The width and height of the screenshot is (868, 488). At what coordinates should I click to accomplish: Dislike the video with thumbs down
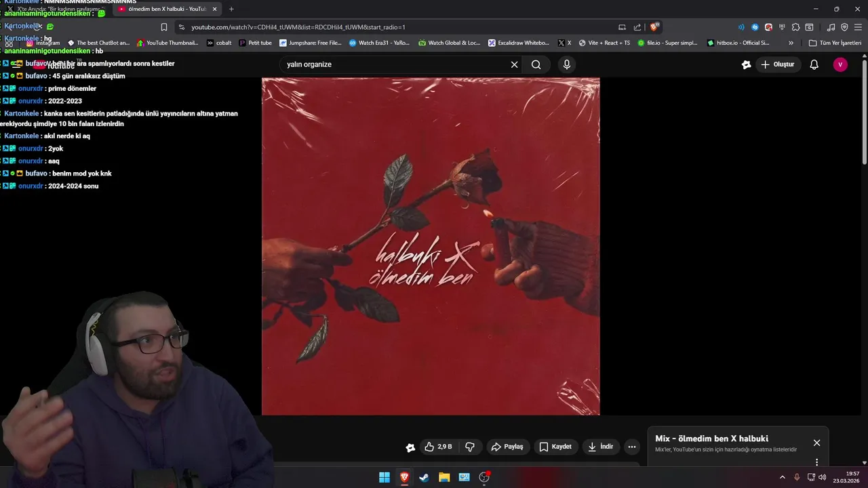coord(470,447)
